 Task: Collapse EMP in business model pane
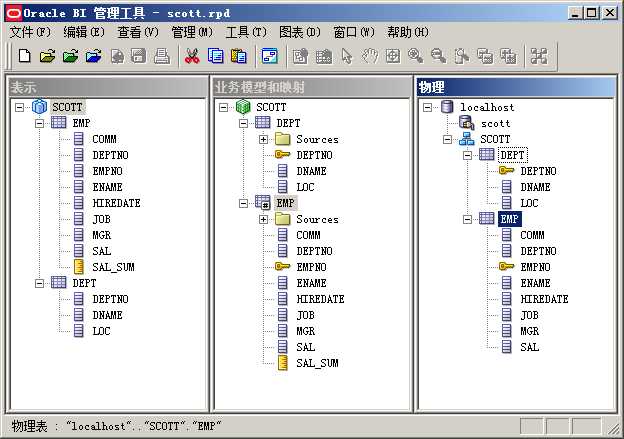pyautogui.click(x=243, y=203)
